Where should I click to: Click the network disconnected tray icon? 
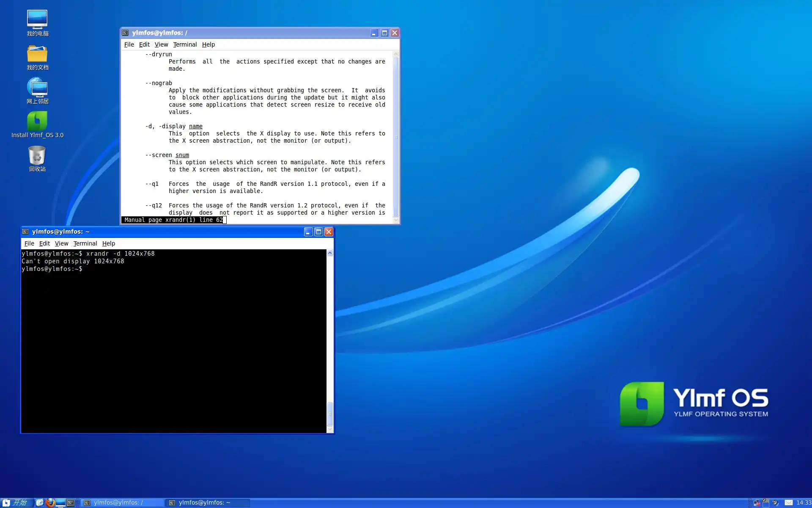point(757,503)
